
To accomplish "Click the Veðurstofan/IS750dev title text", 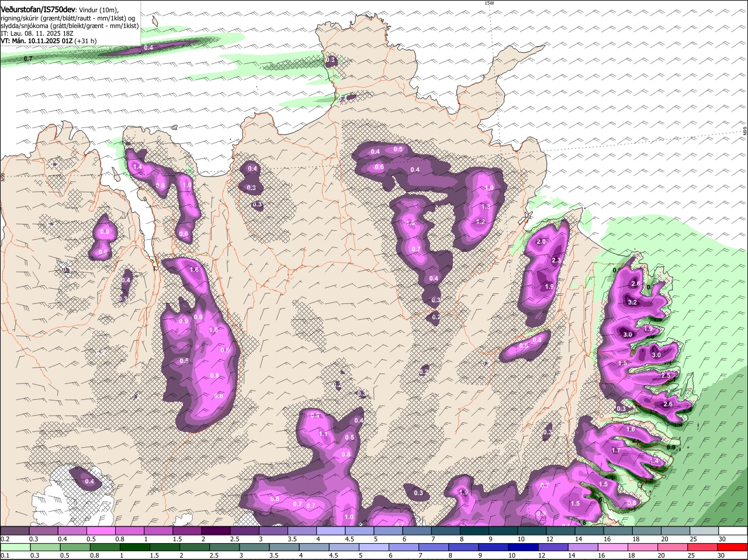I will pos(38,10).
